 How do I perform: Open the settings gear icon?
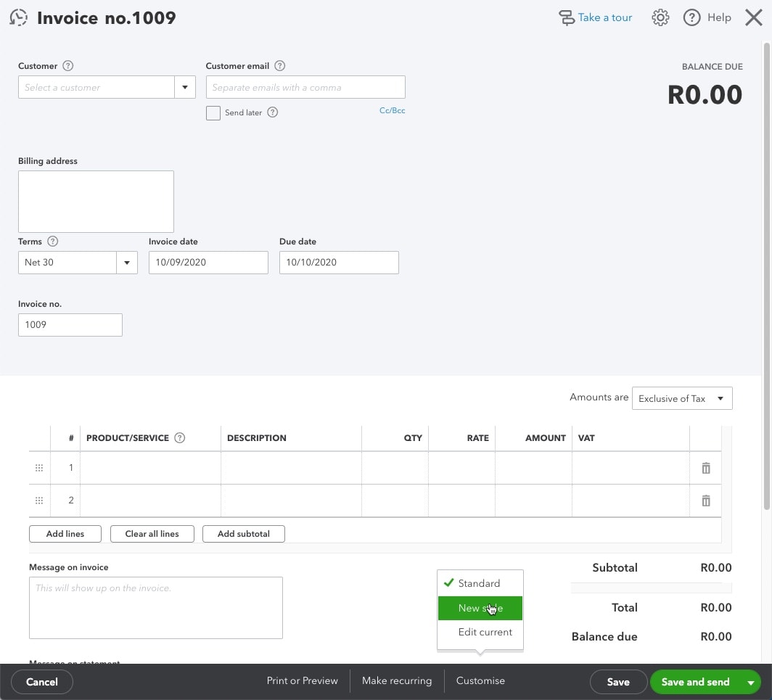660,17
